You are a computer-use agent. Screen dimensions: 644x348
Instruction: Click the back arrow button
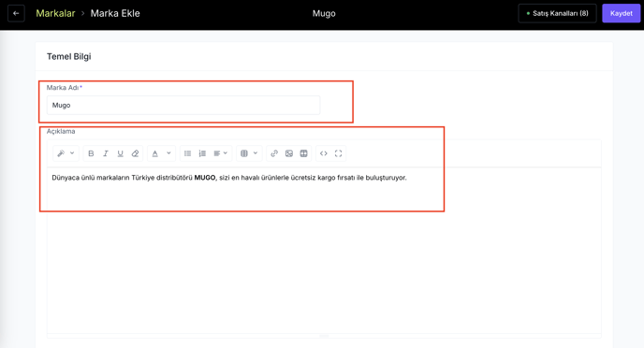click(16, 13)
